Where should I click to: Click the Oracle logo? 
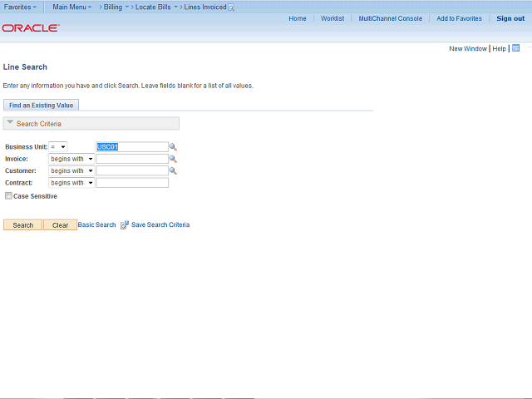[x=31, y=27]
